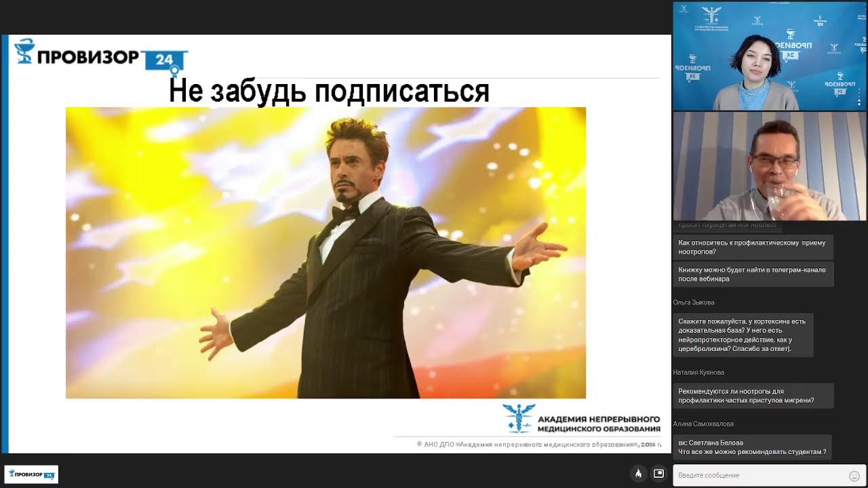Click message 'Книжку можно будет найти в телеграм-канале'
868x488 pixels.
(753, 274)
